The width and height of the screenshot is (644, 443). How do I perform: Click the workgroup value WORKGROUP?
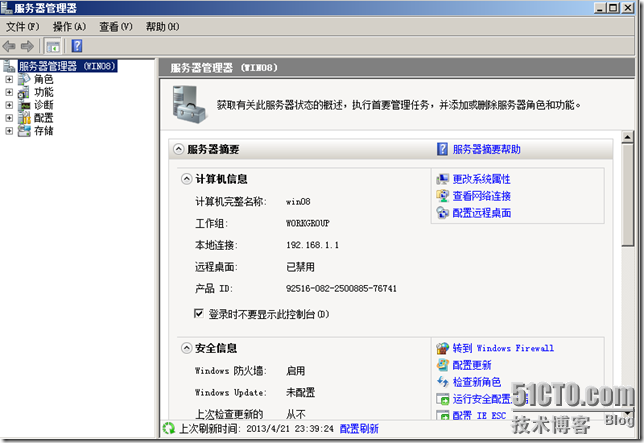(x=308, y=223)
